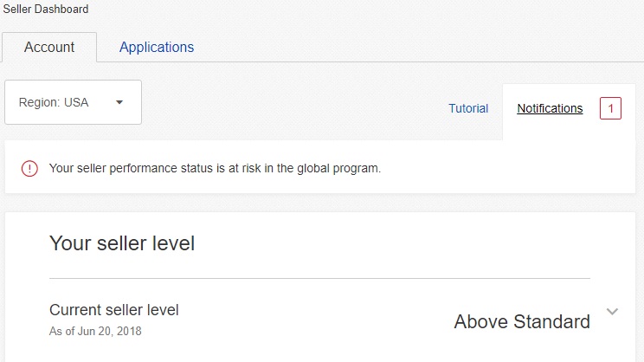Click the Region selector's caret arrow icon
Viewport: 644px width, 362px height.
coord(119,102)
